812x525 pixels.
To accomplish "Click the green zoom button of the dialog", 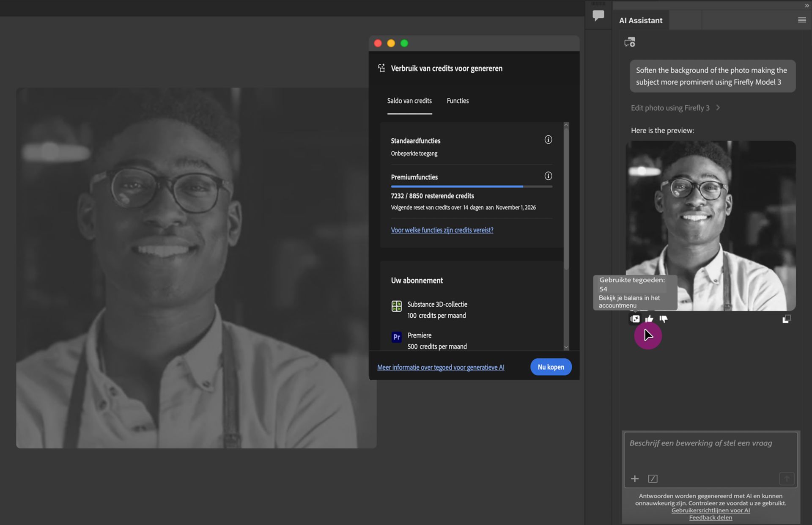I will 404,43.
